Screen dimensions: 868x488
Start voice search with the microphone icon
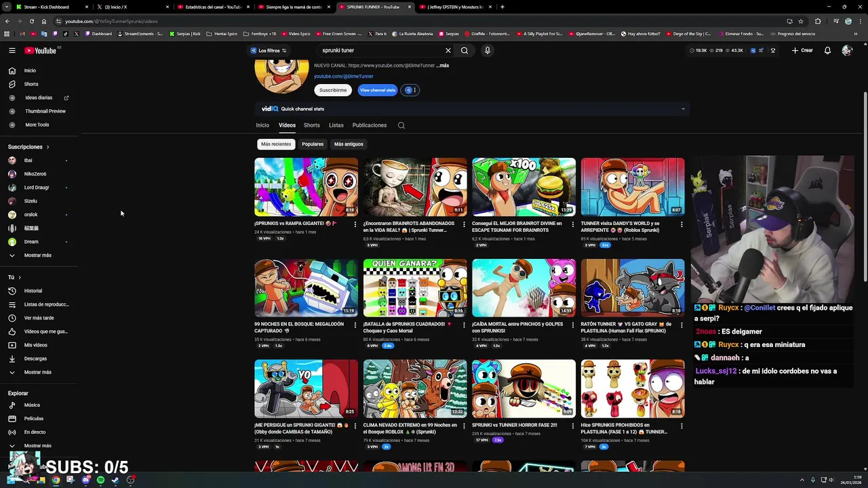pyautogui.click(x=487, y=50)
